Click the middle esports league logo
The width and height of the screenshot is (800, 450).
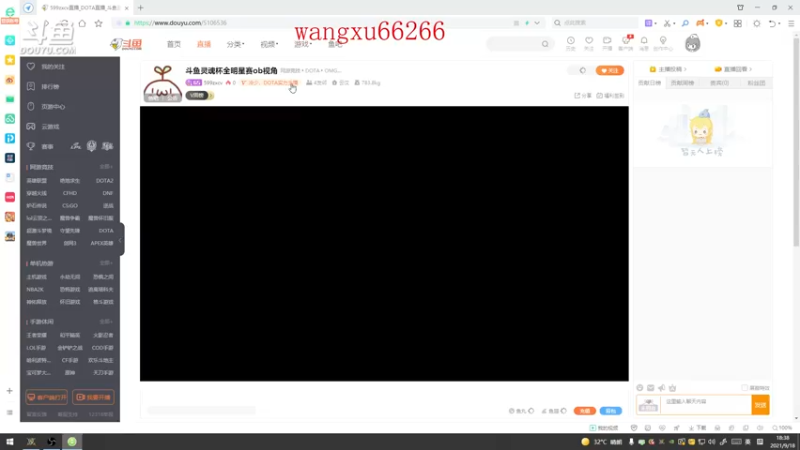(x=91, y=146)
